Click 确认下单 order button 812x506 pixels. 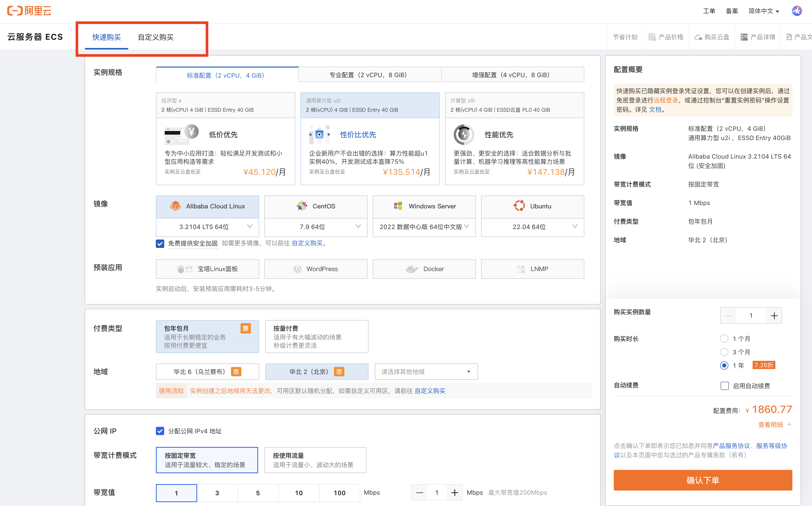[703, 480]
